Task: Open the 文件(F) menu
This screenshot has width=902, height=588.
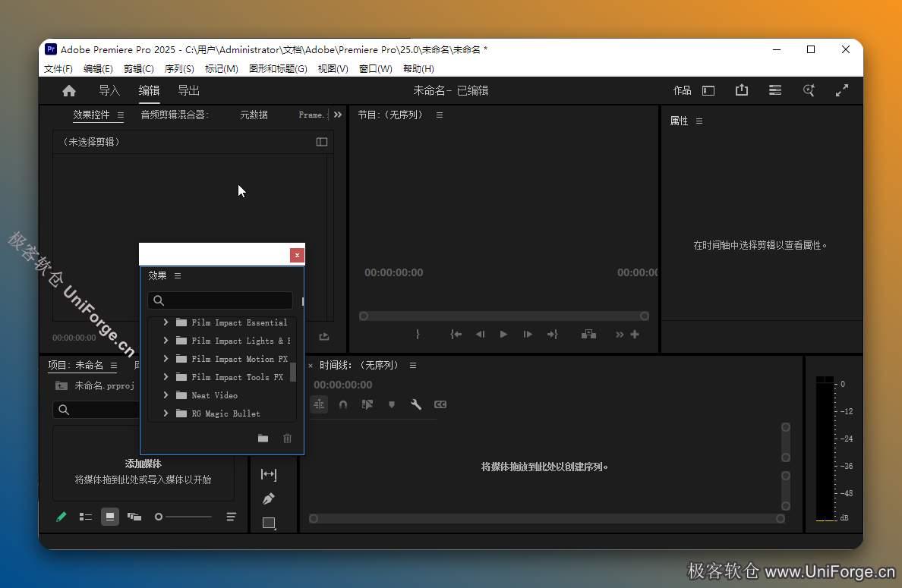Action: pos(58,68)
